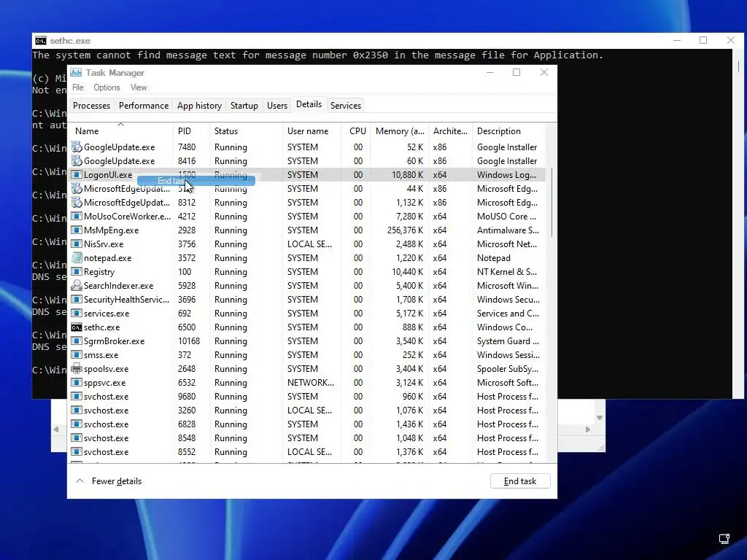
Task: Click the first GoogleUpdate.exe icon, PID 7480
Action: [x=76, y=147]
